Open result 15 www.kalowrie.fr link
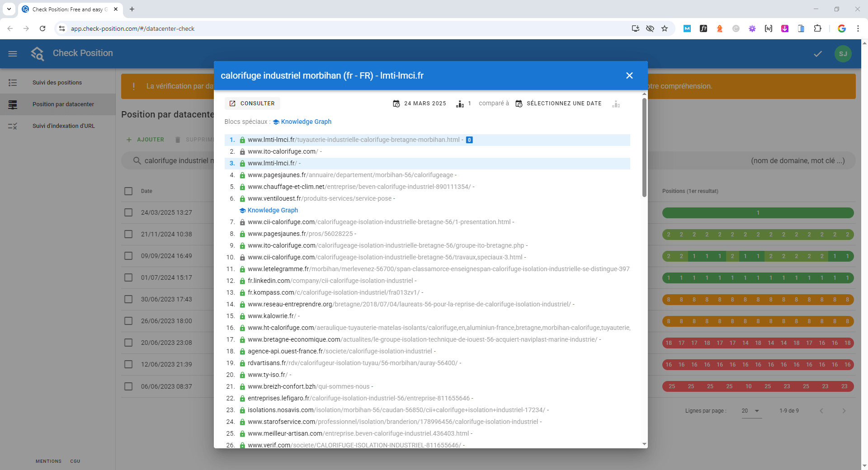868x470 pixels. click(x=272, y=316)
